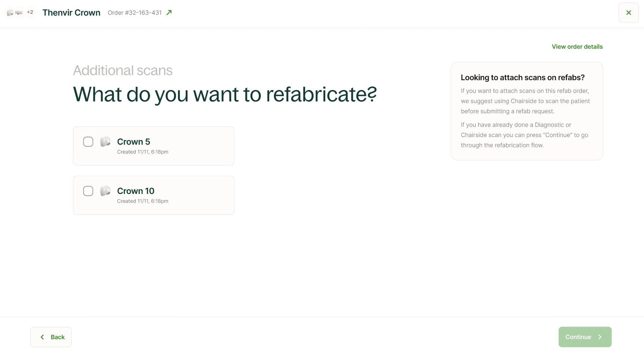Click the 'Looking to attach scans' info heading
The width and height of the screenshot is (644, 355).
click(x=522, y=78)
